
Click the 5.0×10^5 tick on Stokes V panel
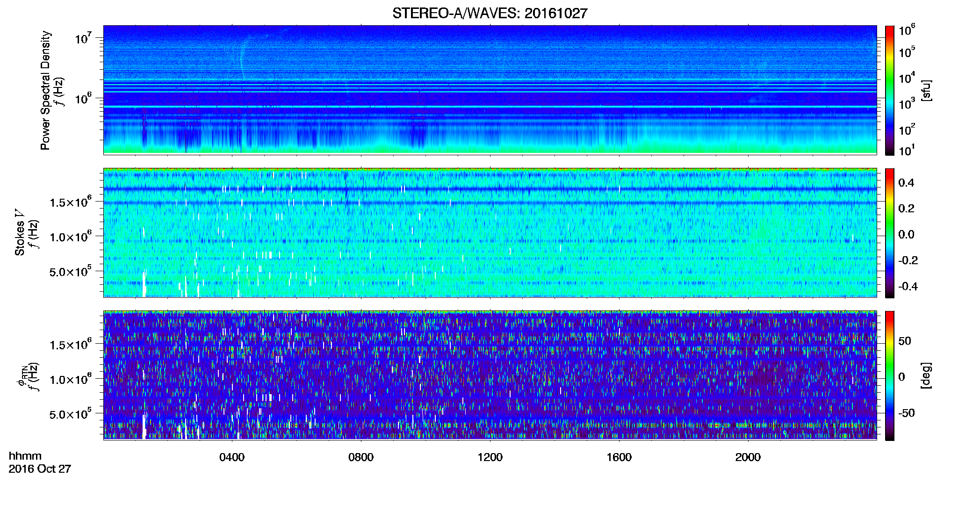[70, 271]
